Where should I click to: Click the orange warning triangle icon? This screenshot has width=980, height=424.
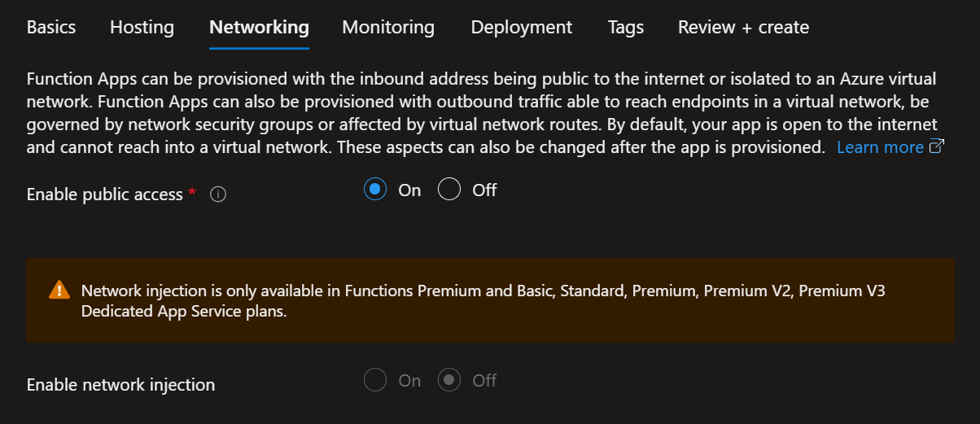(59, 290)
